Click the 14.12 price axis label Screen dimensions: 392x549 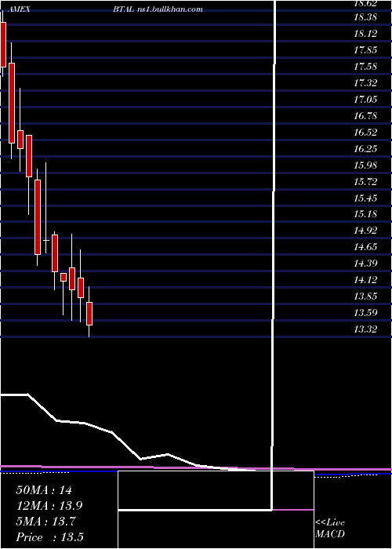[x=365, y=279]
